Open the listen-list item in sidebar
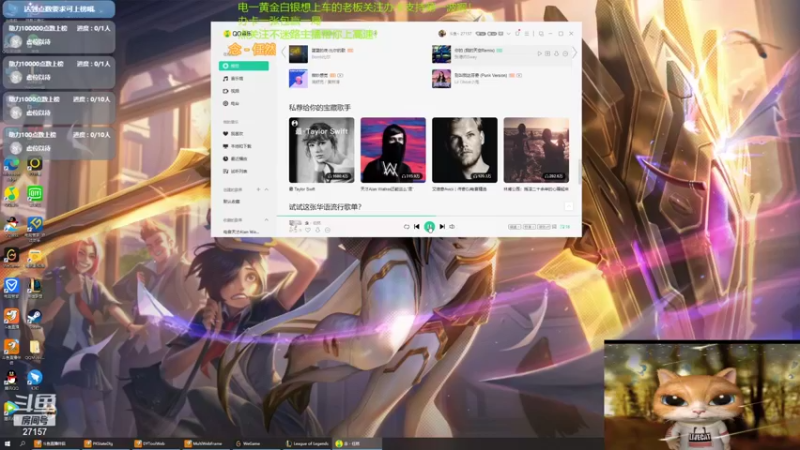800x450 pixels. coord(235,171)
